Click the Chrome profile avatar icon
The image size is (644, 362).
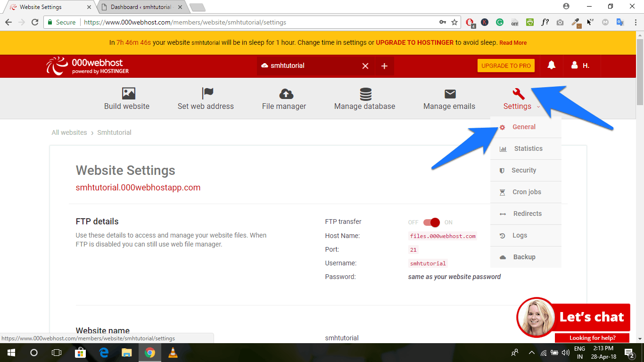[566, 6]
